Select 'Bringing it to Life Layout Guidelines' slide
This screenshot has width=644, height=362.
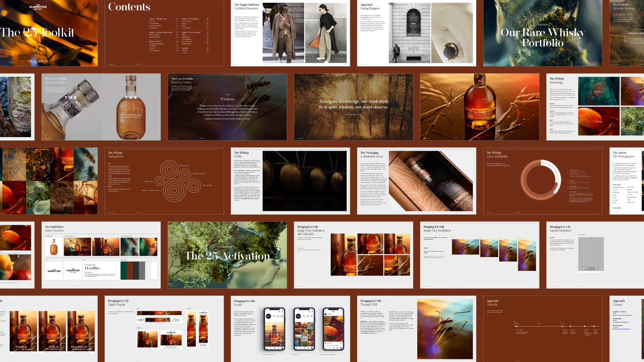(x=595, y=255)
